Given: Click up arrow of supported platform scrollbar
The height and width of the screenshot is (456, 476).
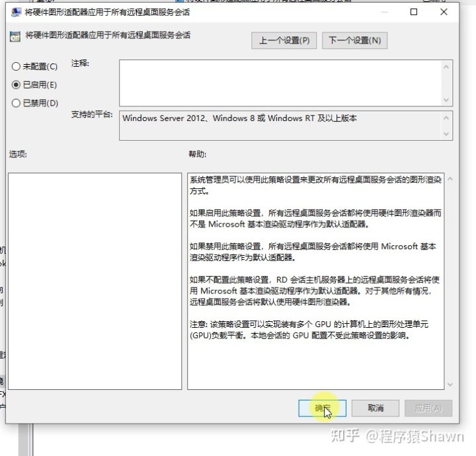Looking at the screenshot, I should 446,118.
